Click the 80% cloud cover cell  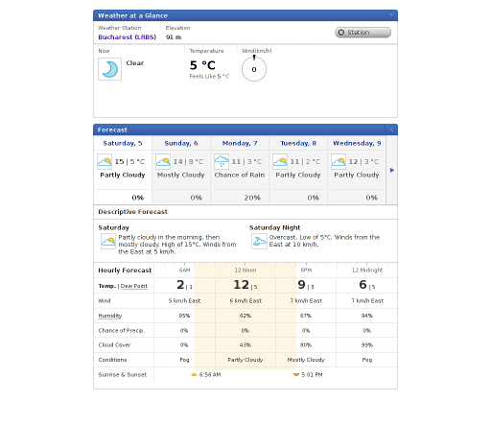click(x=306, y=345)
